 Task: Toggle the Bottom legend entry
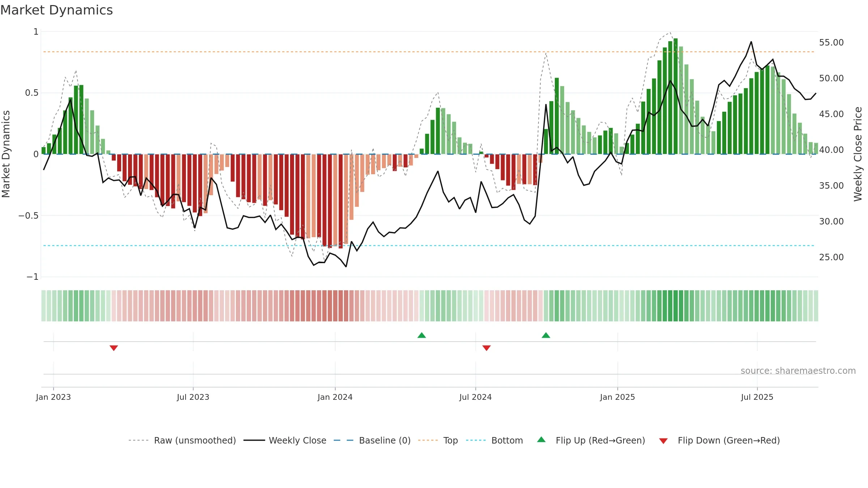coord(494,440)
